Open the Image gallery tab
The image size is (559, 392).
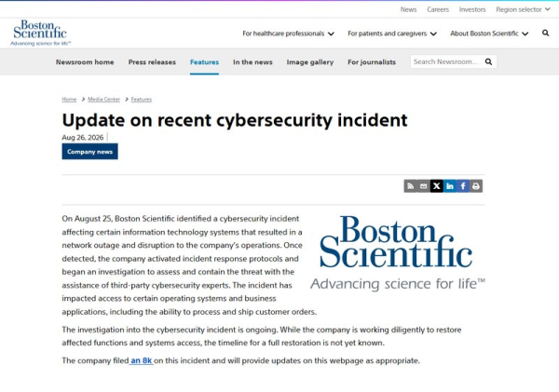click(x=310, y=62)
